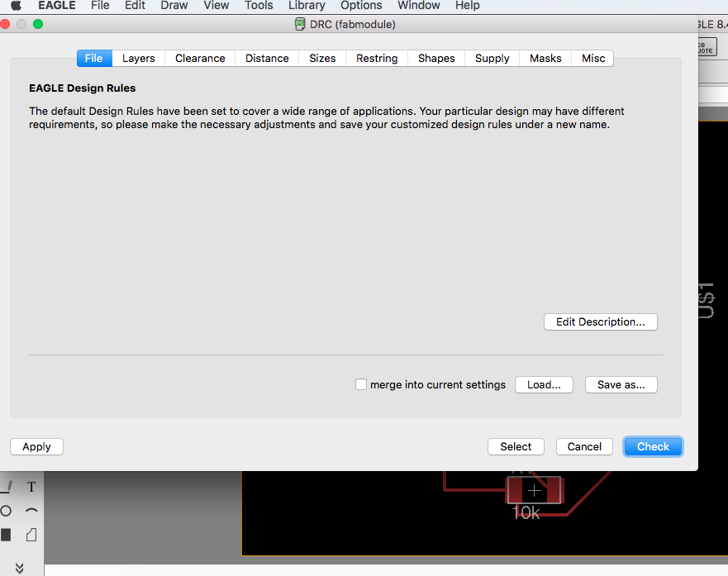728x576 pixels.
Task: Click the Apply button
Action: click(x=36, y=447)
